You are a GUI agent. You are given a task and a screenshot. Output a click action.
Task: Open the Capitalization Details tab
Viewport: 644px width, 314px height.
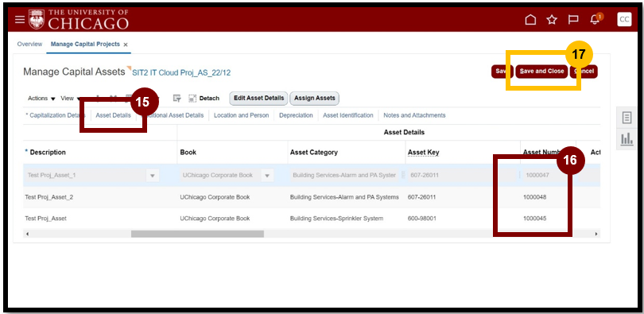(55, 115)
